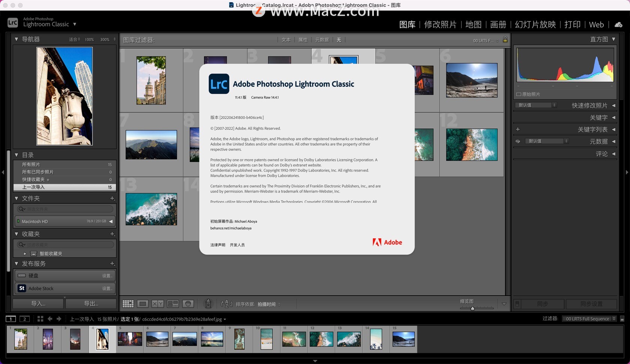Set Navigator zoom to 100%
This screenshot has width=630, height=364.
(89, 39)
